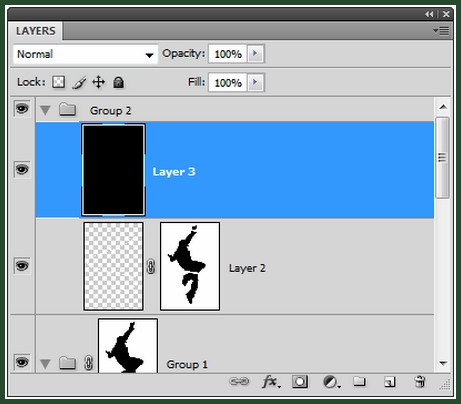Click the Lock all padlock icon
The image size is (461, 404).
pyautogui.click(x=118, y=82)
